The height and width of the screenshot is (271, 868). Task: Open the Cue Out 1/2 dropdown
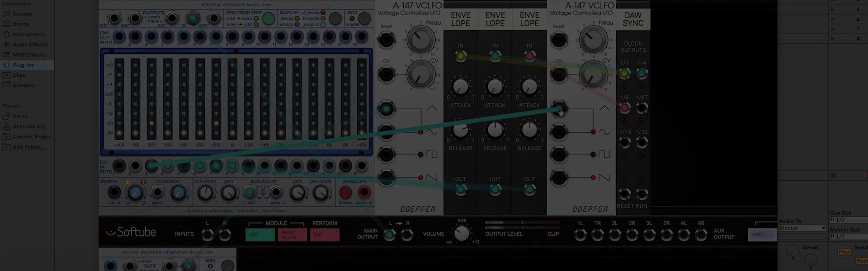(848, 220)
